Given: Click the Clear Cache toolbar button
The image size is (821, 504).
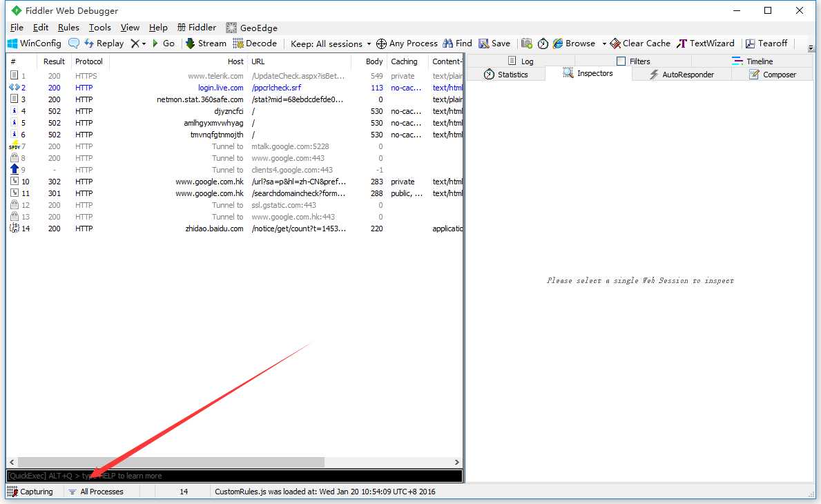Looking at the screenshot, I should coord(640,43).
